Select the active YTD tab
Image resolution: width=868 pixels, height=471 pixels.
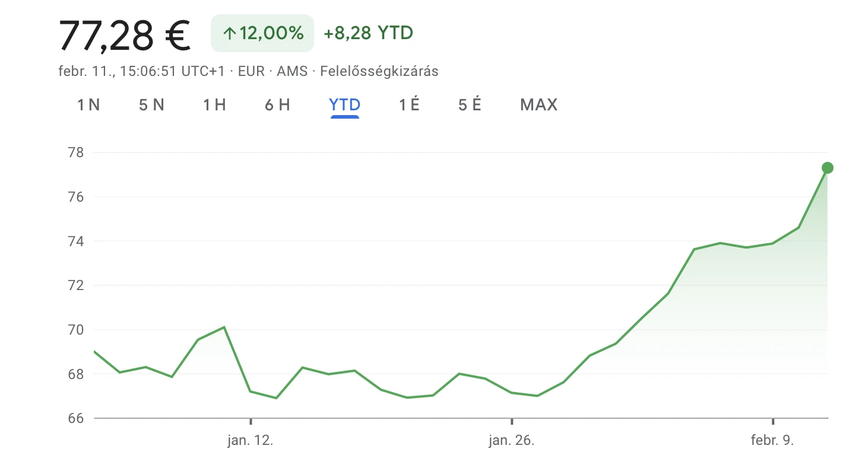coord(345,105)
